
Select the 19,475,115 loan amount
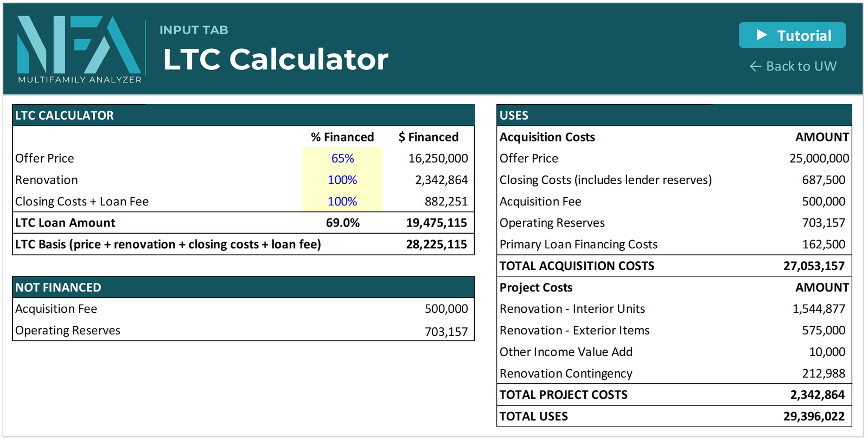(x=436, y=223)
